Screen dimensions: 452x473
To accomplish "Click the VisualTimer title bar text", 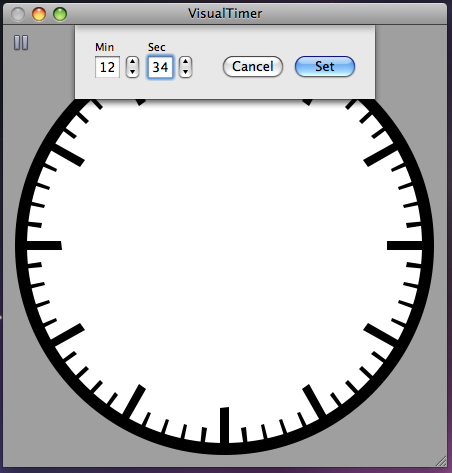I will pyautogui.click(x=225, y=14).
